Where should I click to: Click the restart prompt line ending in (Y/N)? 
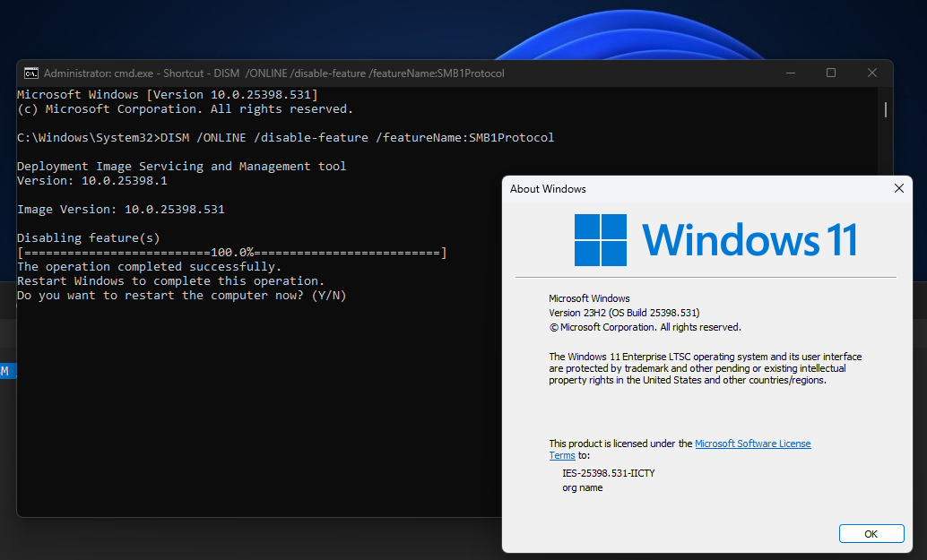pyautogui.click(x=181, y=296)
